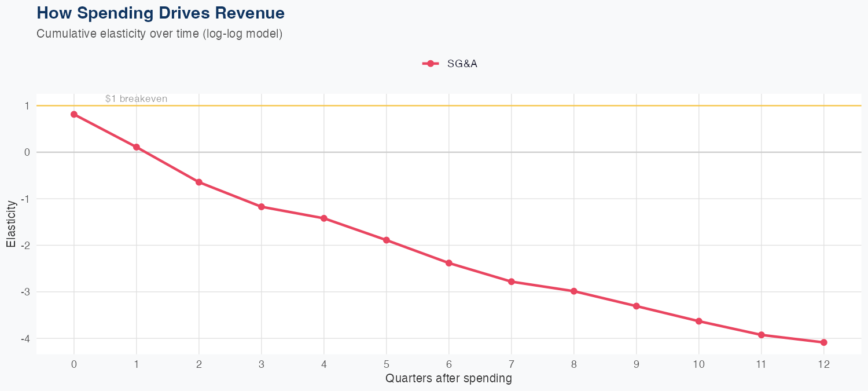The image size is (868, 391).
Task: Click the final data point at quarter 12
Action: pyautogui.click(x=824, y=342)
